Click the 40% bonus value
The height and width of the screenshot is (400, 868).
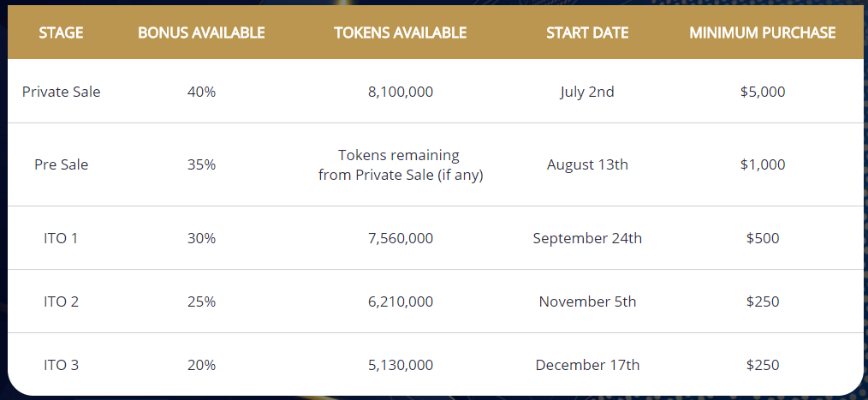[x=201, y=92]
